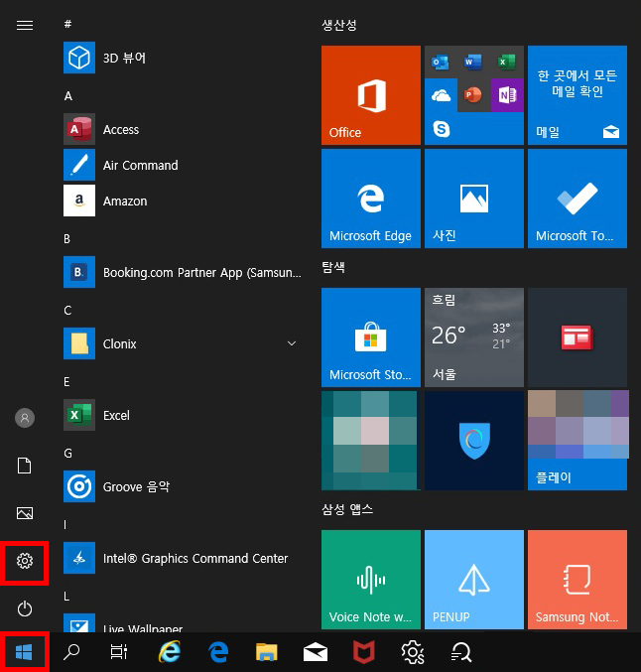Open Groove 음악 app

(x=183, y=486)
